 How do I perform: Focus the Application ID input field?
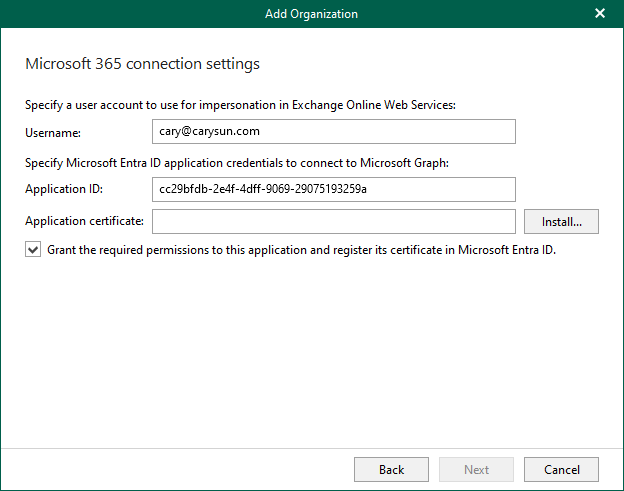(x=332, y=190)
